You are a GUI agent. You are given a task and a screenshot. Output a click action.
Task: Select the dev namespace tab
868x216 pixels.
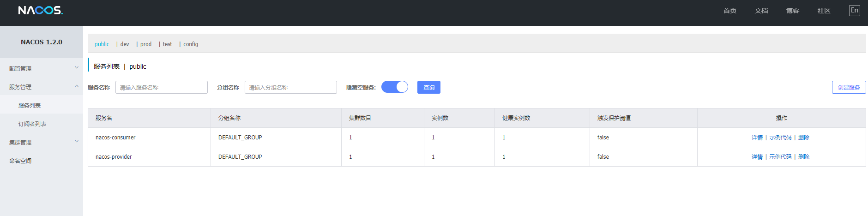coord(125,44)
